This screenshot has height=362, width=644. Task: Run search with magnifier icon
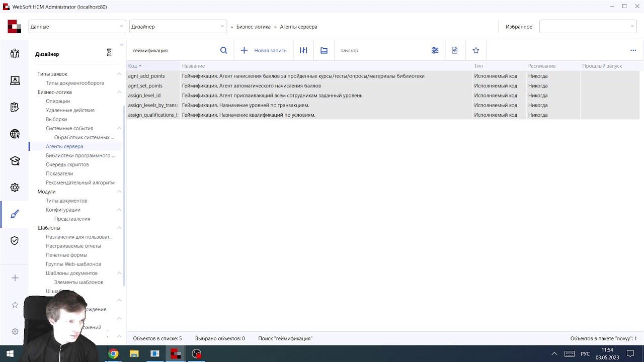(x=224, y=50)
